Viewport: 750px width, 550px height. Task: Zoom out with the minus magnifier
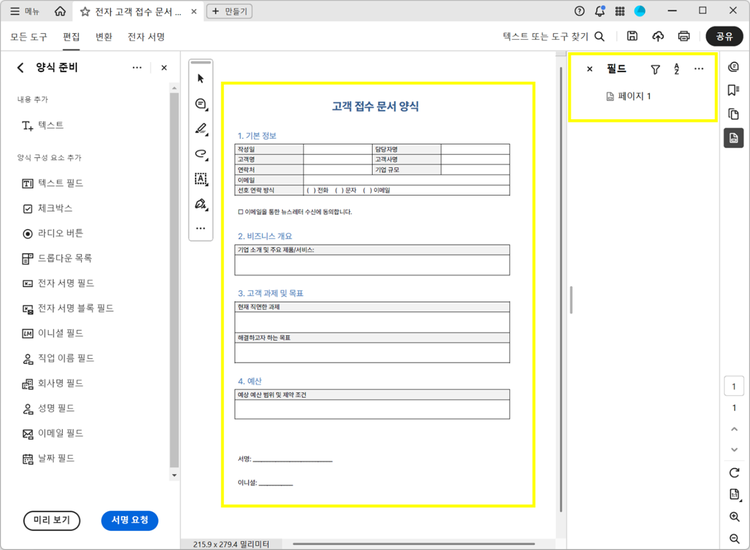[735, 539]
